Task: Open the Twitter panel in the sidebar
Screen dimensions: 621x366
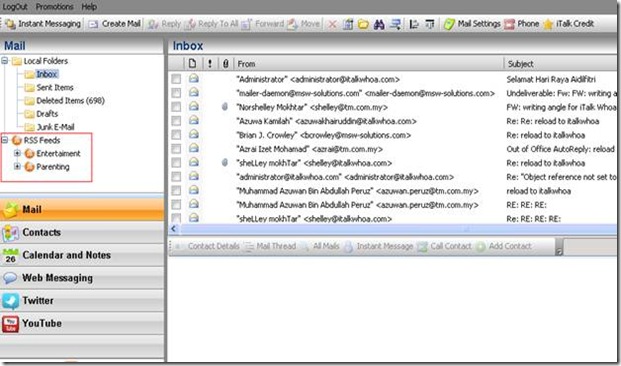Action: (82, 301)
